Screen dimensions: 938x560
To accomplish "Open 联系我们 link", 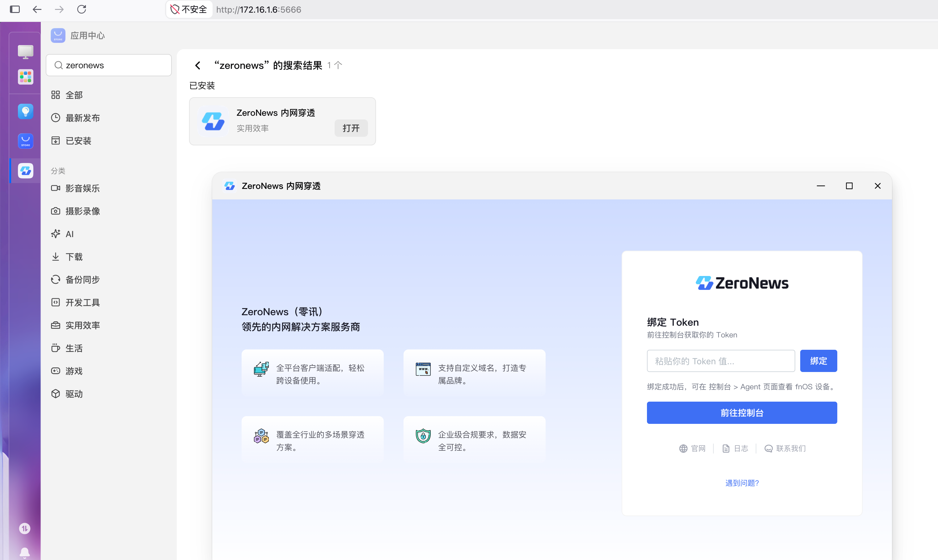I will pyautogui.click(x=785, y=448).
